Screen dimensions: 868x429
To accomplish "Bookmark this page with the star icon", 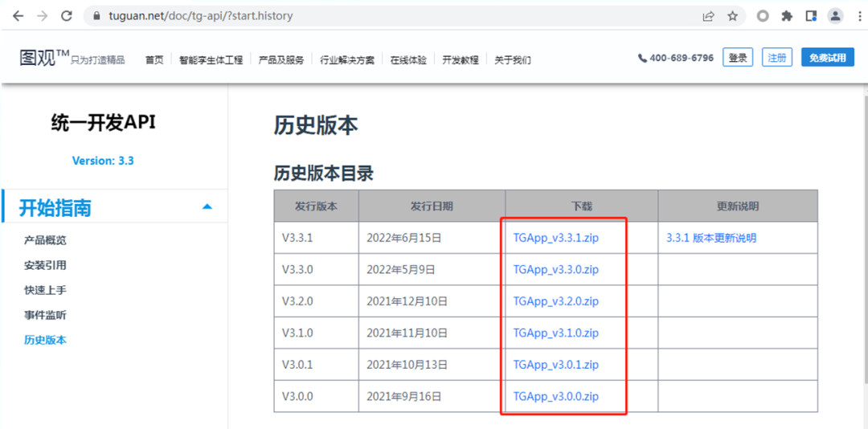I will click(x=732, y=17).
